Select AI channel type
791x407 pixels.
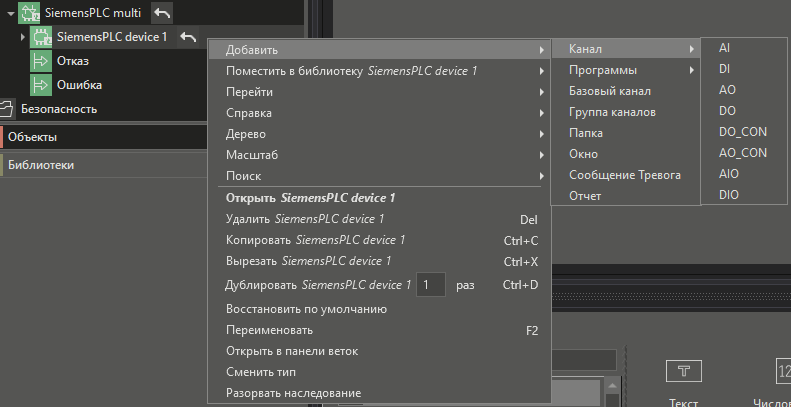(744, 48)
